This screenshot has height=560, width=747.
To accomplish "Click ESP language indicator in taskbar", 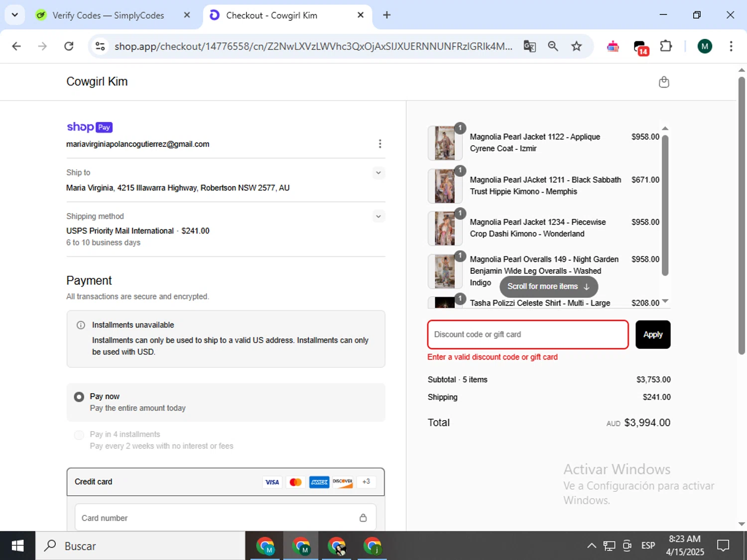I will [x=648, y=546].
